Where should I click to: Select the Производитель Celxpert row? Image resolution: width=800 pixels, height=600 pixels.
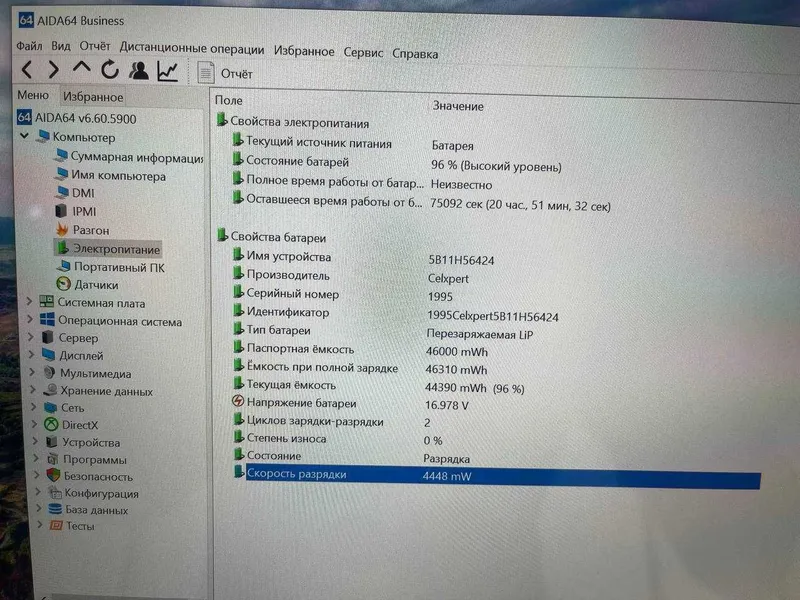(351, 277)
